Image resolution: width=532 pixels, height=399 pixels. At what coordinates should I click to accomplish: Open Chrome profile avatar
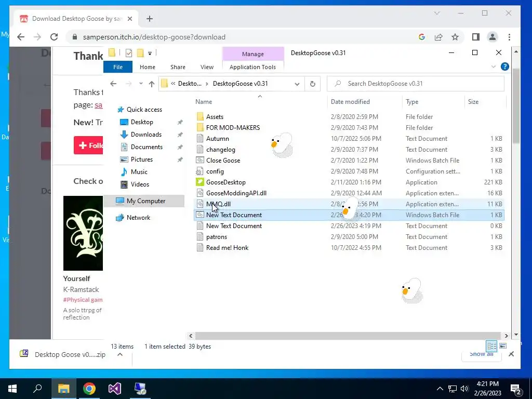(x=493, y=37)
